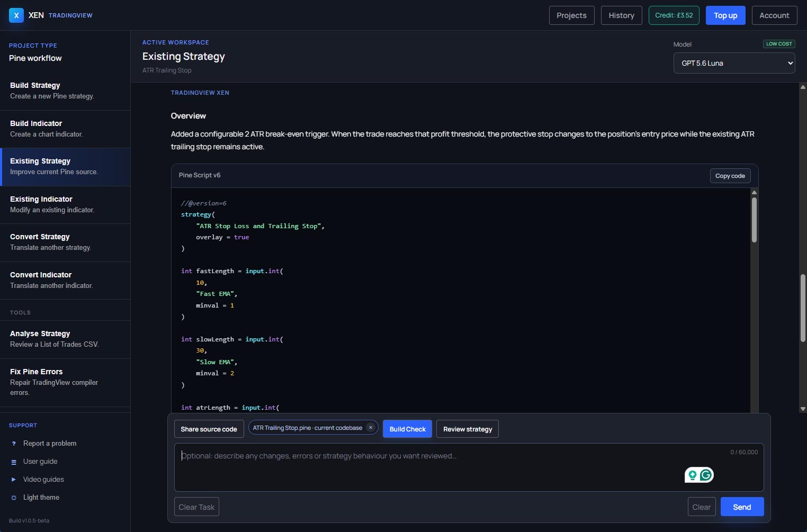Click main page scroll down arrow

pyautogui.click(x=803, y=409)
